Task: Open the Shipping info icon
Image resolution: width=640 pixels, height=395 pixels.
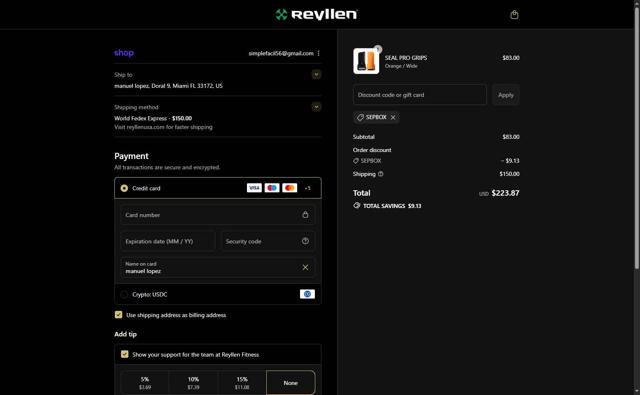Action: pos(380,174)
